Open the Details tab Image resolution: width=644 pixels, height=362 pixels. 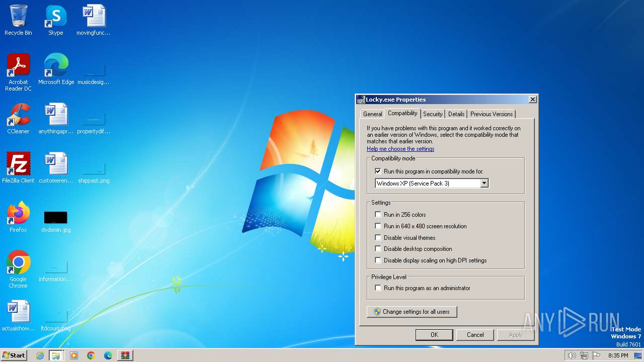coord(456,114)
